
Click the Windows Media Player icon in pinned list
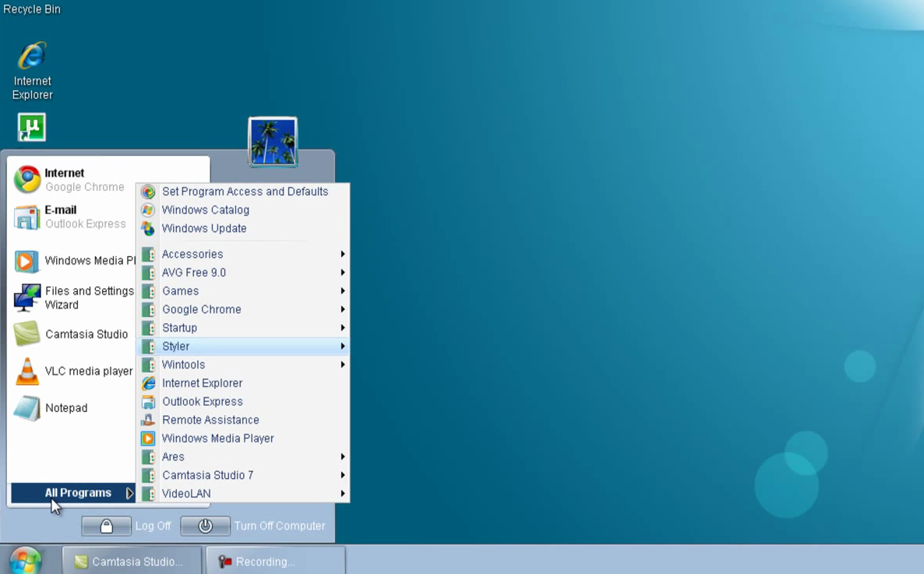26,260
